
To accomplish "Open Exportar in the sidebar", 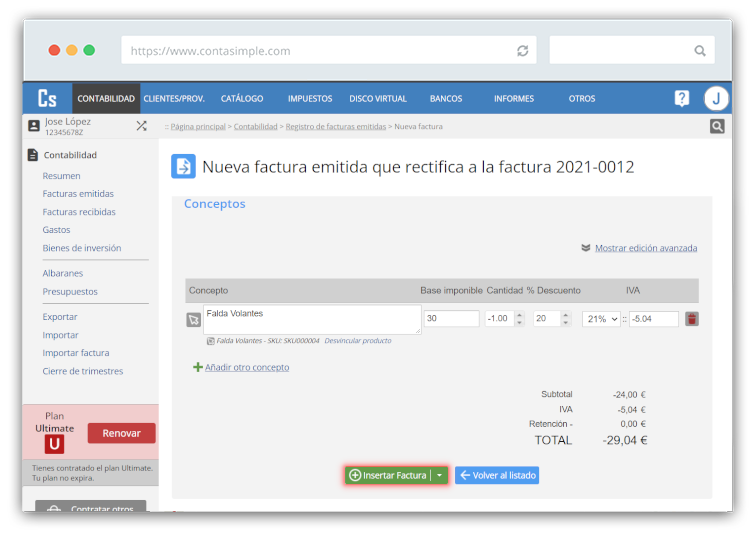I will pos(60,317).
